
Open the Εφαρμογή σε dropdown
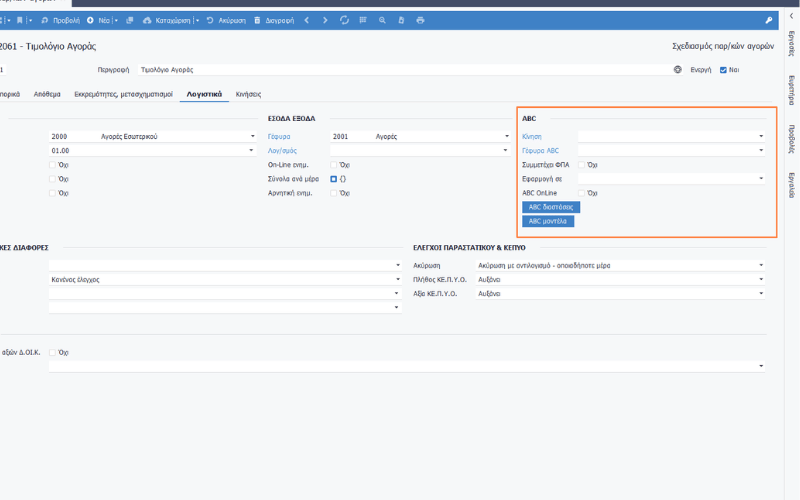pos(761,179)
